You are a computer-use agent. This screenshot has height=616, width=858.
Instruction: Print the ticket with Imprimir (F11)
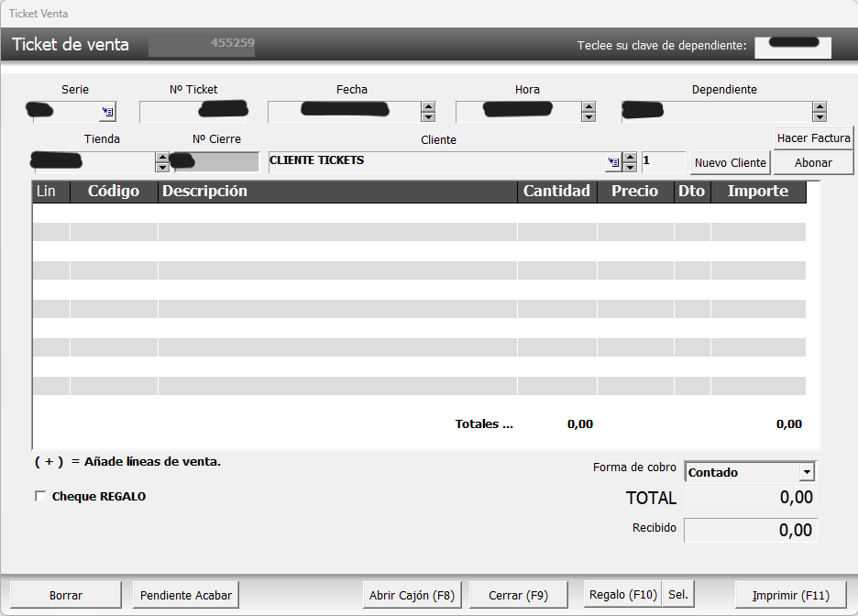tap(790, 595)
